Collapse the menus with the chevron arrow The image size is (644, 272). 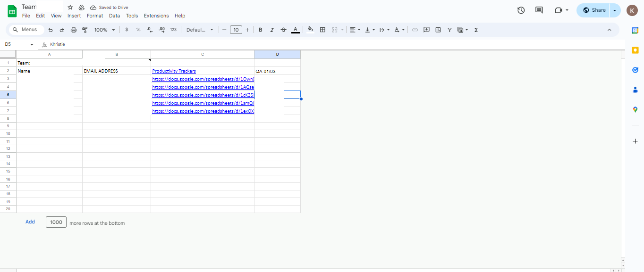610,30
